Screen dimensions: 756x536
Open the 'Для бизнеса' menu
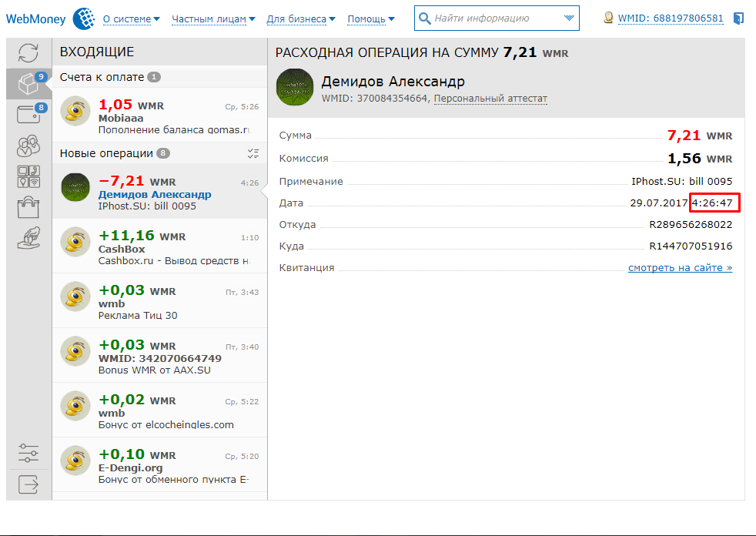pos(301,18)
